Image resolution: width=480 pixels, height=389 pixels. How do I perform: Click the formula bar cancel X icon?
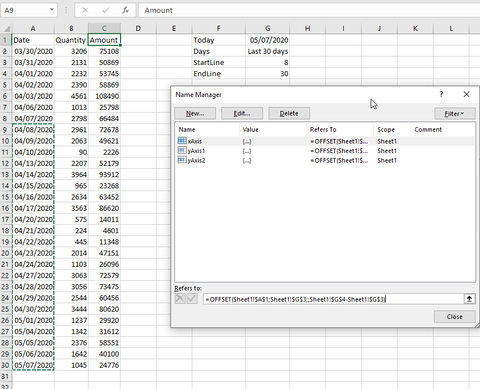point(85,10)
